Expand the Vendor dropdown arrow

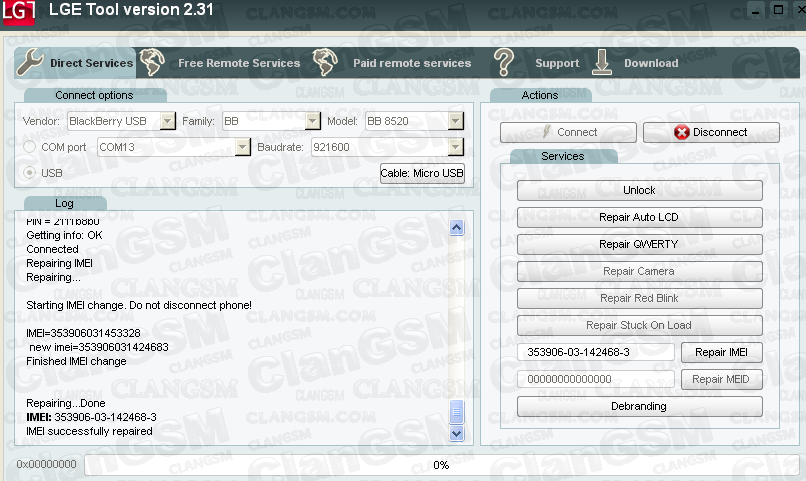click(x=168, y=121)
